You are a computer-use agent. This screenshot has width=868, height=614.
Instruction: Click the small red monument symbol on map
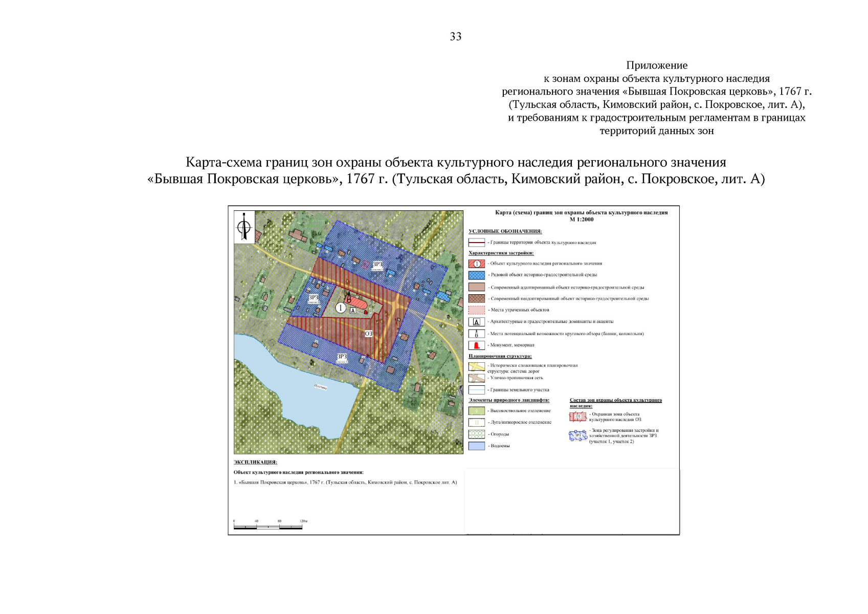pyautogui.click(x=366, y=312)
